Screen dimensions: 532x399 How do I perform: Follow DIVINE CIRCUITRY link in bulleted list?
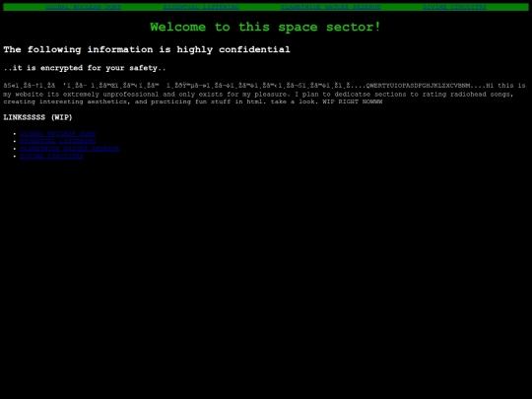click(x=51, y=156)
